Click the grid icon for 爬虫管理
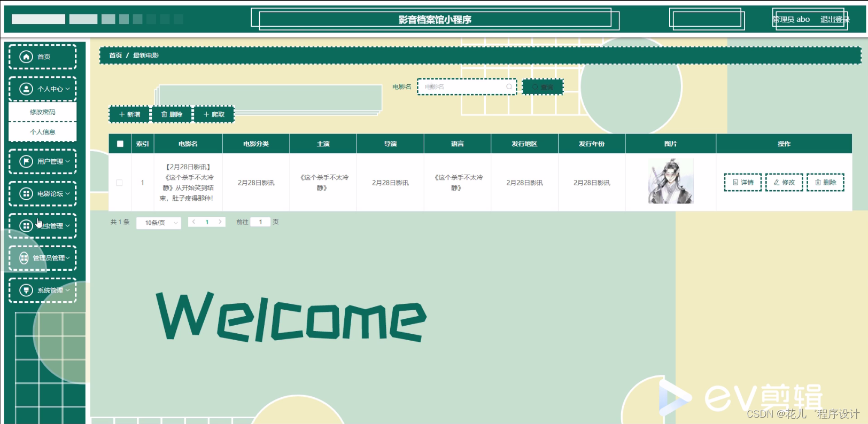The image size is (868, 424). pyautogui.click(x=26, y=226)
